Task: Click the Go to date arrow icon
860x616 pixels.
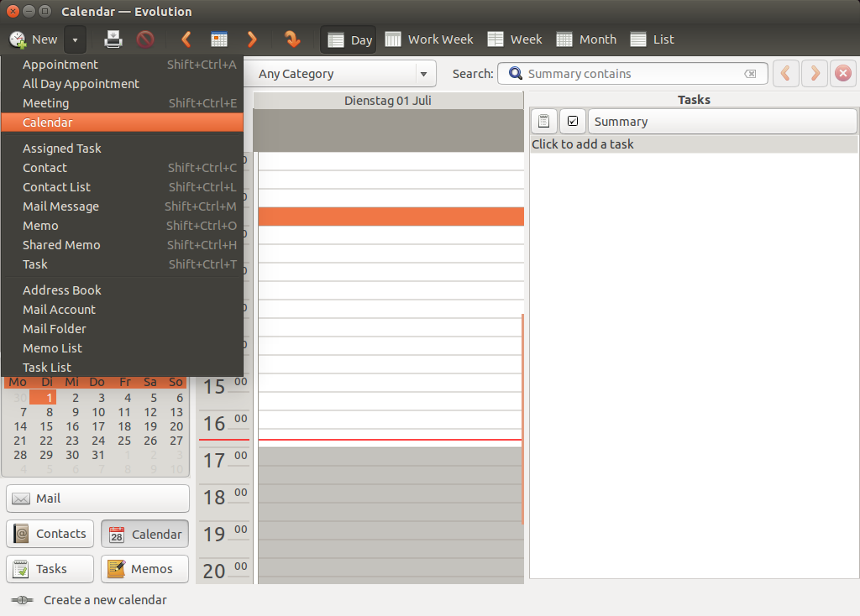Action: (291, 39)
